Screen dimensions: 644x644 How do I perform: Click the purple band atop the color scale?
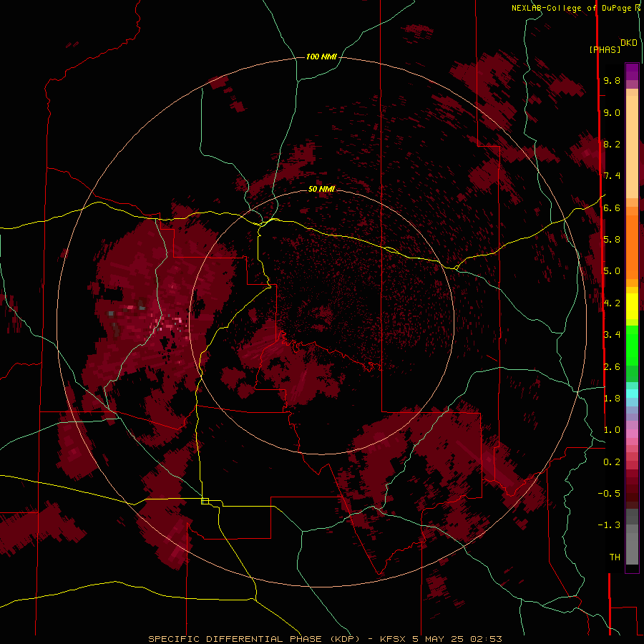(x=632, y=72)
